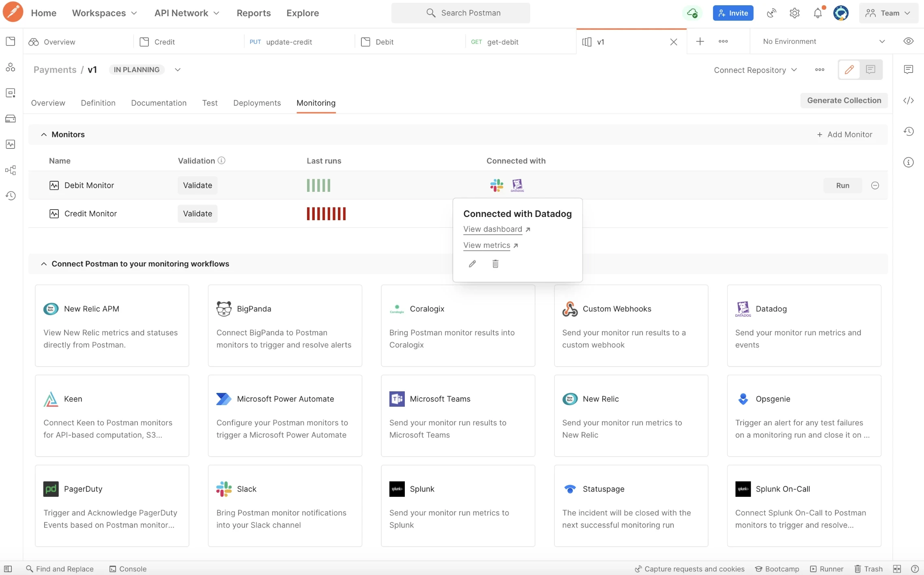Image resolution: width=924 pixels, height=575 pixels.
Task: Open the code snippet pane icon
Action: coord(909,100)
